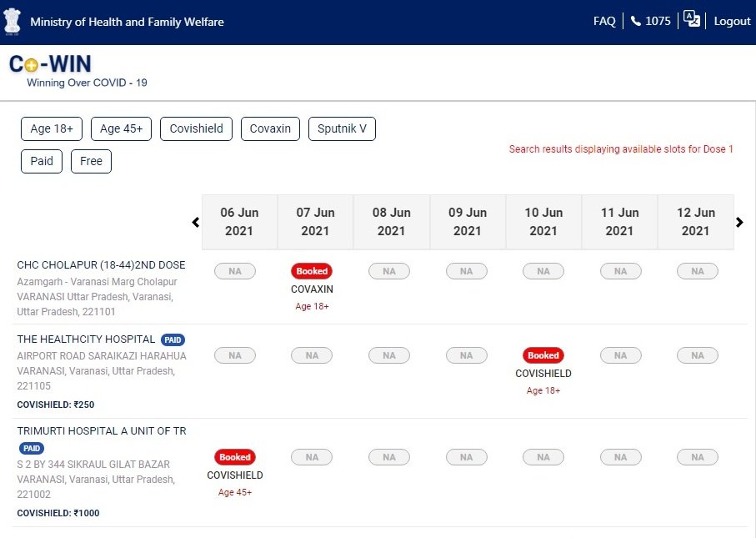Click NA slot for Healthcity Hospital 11 Jun
The width and height of the screenshot is (756, 538).
(620, 355)
